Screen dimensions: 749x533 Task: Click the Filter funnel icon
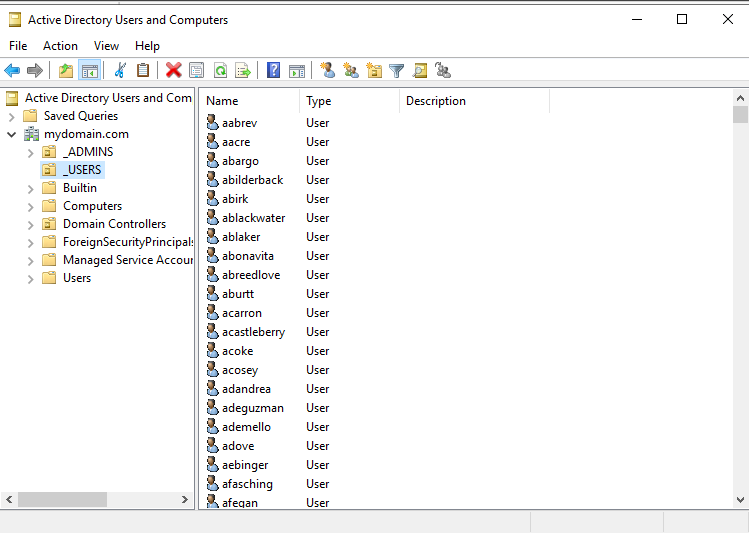pyautogui.click(x=396, y=71)
